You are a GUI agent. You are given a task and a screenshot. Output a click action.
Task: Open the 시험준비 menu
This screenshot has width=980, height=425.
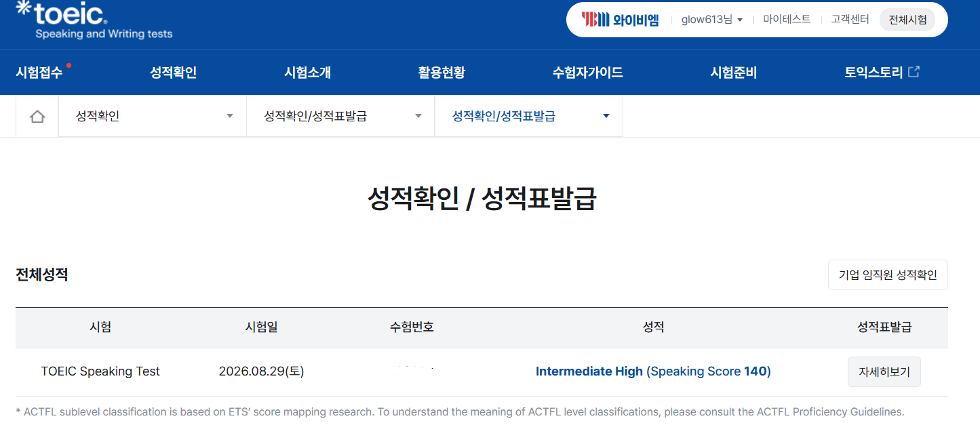click(x=733, y=73)
